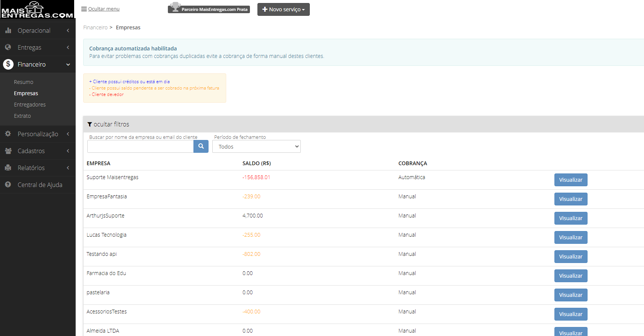Viewport: 644px width, 336px height.
Task: Click the Central de Ajuda question icon
Action: (x=8, y=185)
